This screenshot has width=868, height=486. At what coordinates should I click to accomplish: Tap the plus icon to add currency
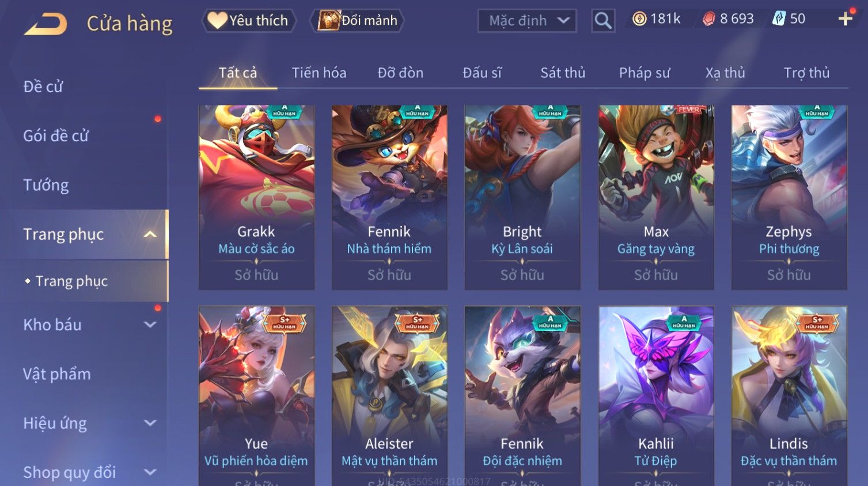point(845,19)
